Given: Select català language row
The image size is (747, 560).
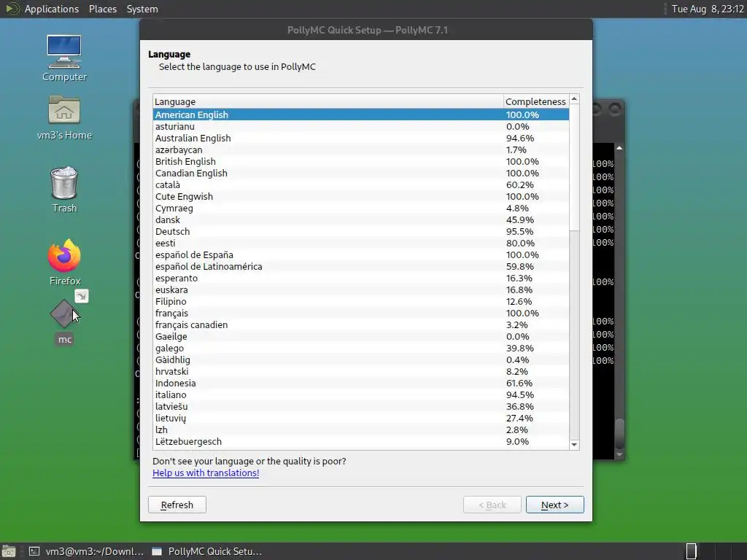Looking at the screenshot, I should pos(361,184).
